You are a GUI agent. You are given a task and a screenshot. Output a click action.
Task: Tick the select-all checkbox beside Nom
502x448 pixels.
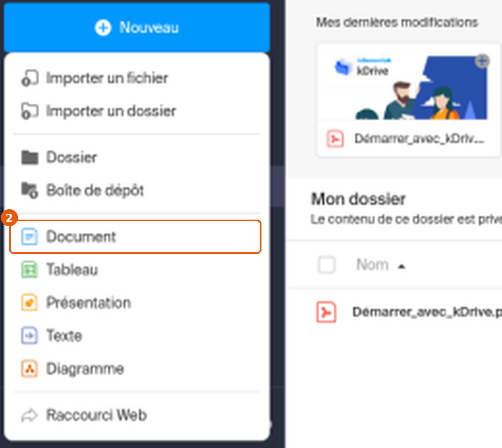click(327, 265)
